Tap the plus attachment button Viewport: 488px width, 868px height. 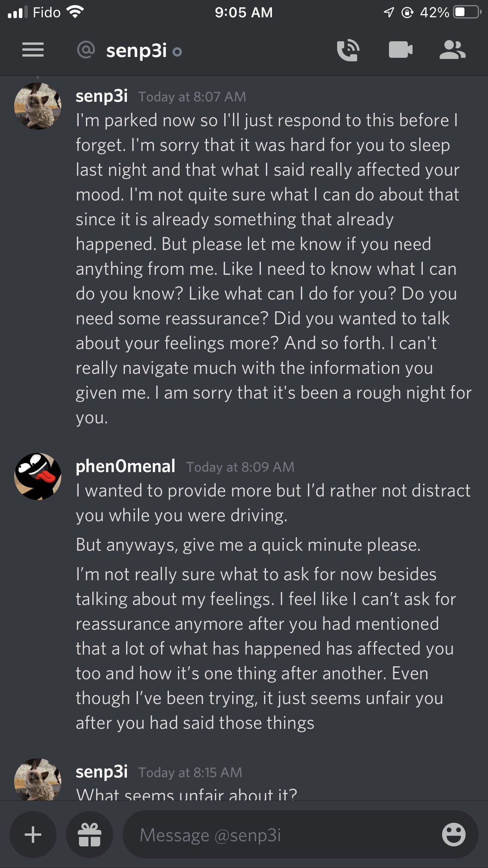point(33,834)
